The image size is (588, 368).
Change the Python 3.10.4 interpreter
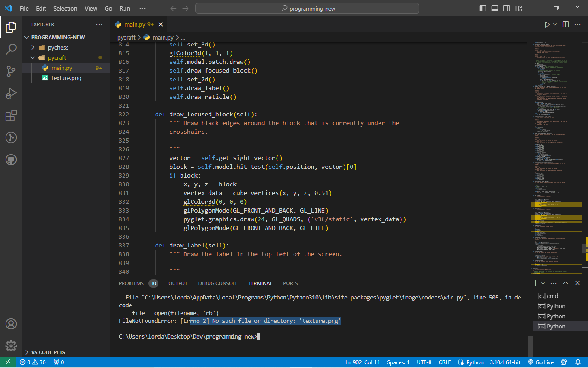(505, 362)
